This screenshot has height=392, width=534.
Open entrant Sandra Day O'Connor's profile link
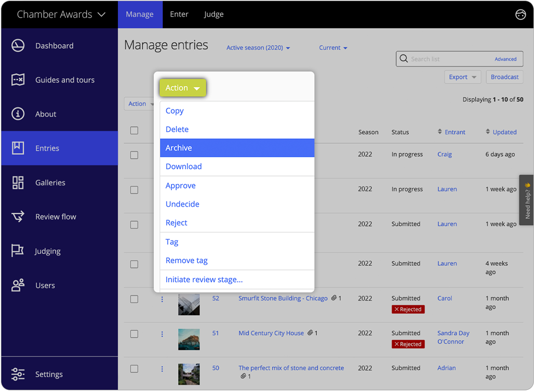point(453,337)
